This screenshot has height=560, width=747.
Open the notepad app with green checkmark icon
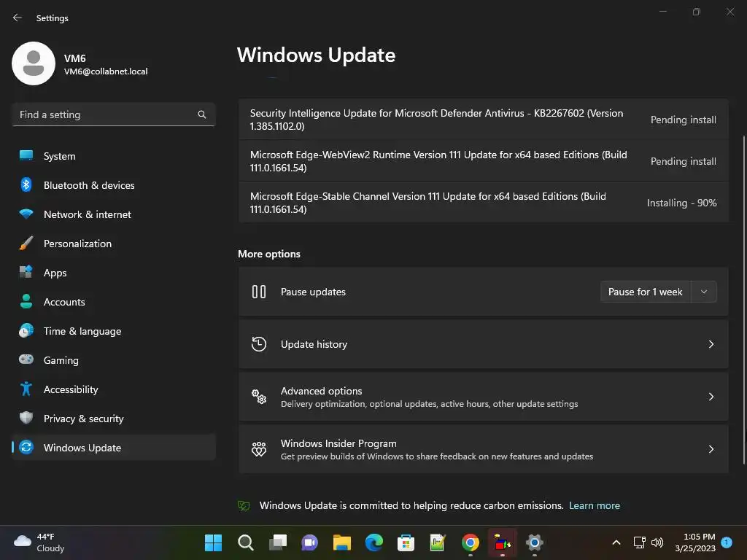(438, 542)
